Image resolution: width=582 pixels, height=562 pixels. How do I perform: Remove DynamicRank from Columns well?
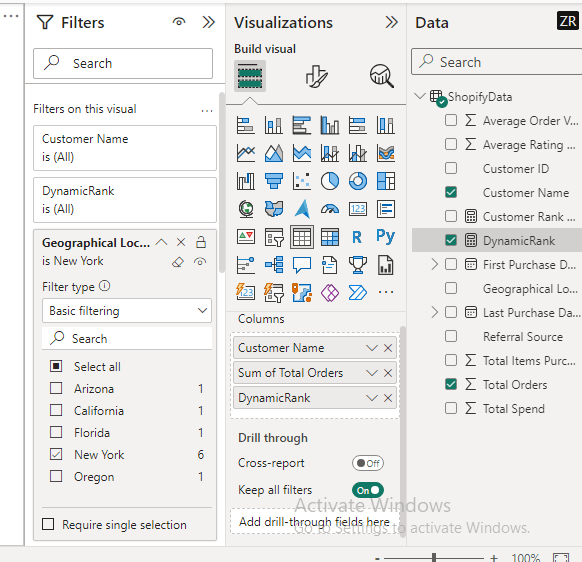[x=388, y=398]
